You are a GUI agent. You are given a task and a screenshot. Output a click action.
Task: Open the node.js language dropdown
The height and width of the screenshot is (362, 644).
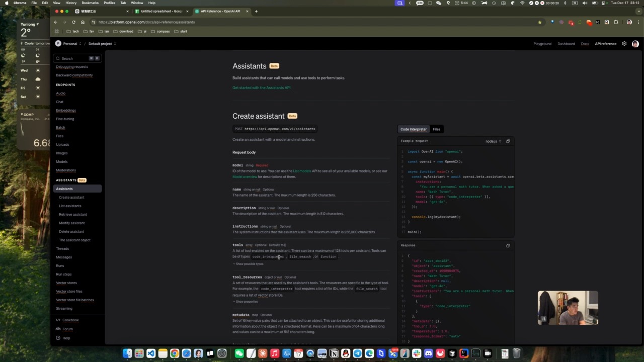[x=493, y=141]
